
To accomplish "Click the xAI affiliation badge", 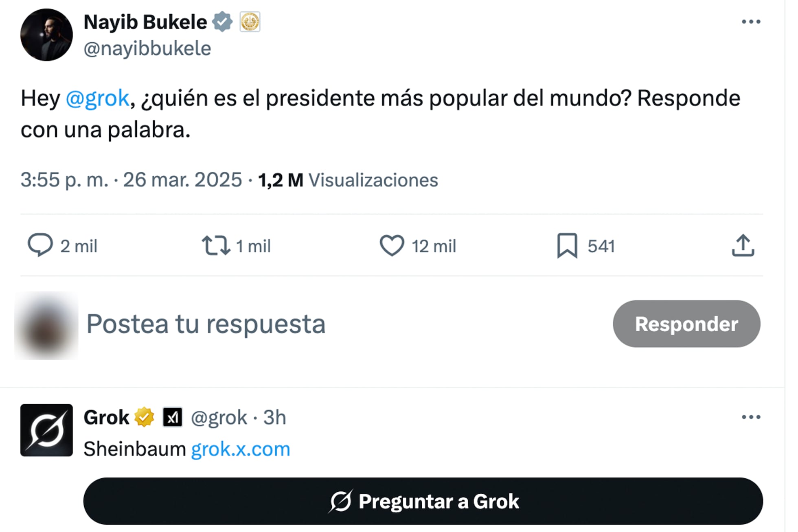I will click(172, 417).
